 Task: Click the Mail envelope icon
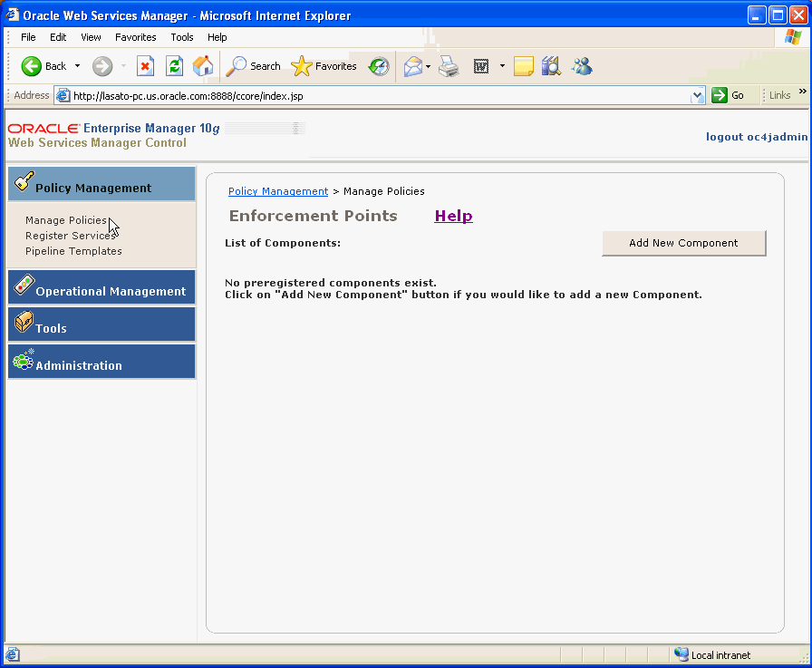pos(412,66)
